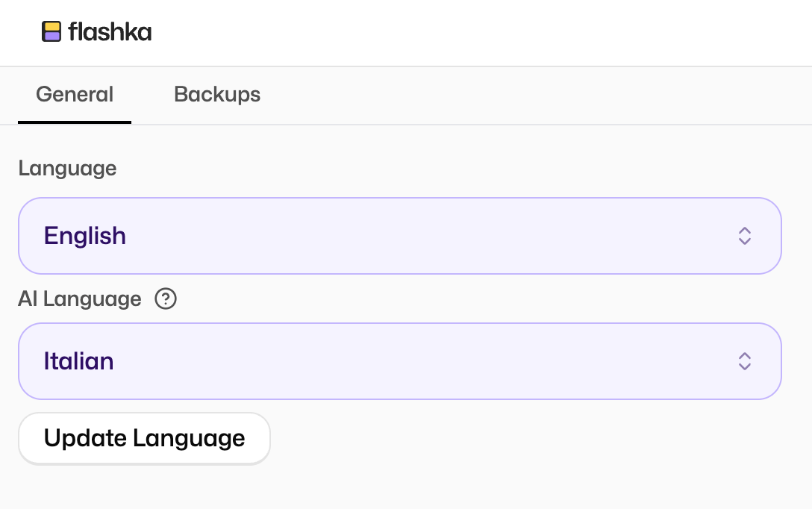Image resolution: width=812 pixels, height=509 pixels.
Task: Click the up-down chevron in the English selector
Action: click(x=744, y=236)
